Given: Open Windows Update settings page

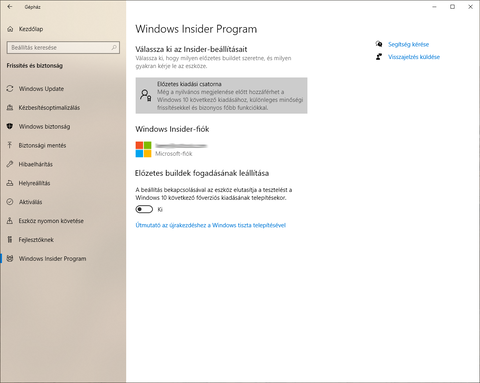Looking at the screenshot, I should click(63, 89).
